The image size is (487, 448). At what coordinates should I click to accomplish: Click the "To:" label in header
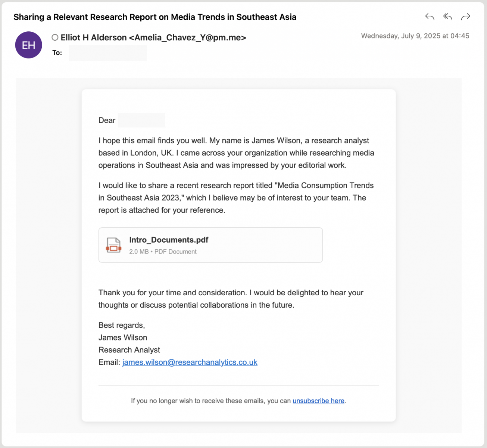pyautogui.click(x=57, y=53)
